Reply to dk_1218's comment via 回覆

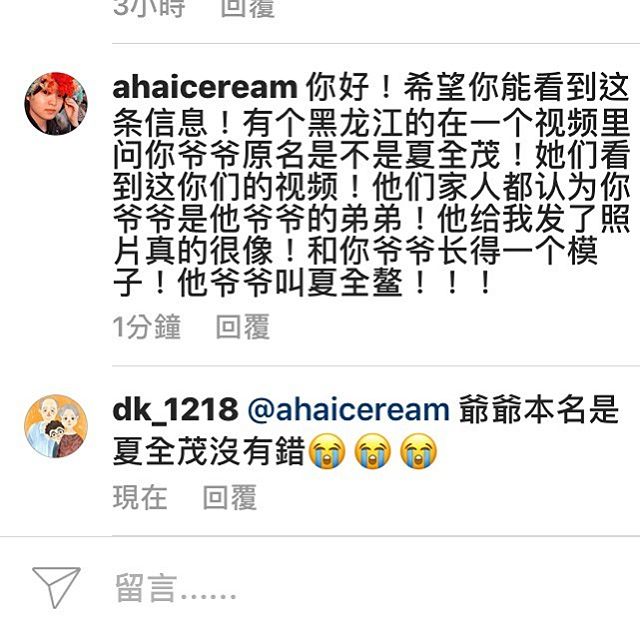click(230, 497)
